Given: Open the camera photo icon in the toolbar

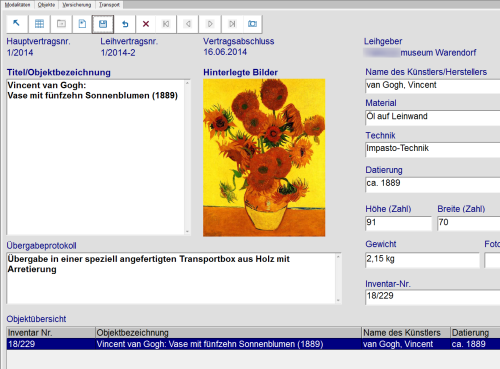Looking at the screenshot, I should [x=252, y=24].
